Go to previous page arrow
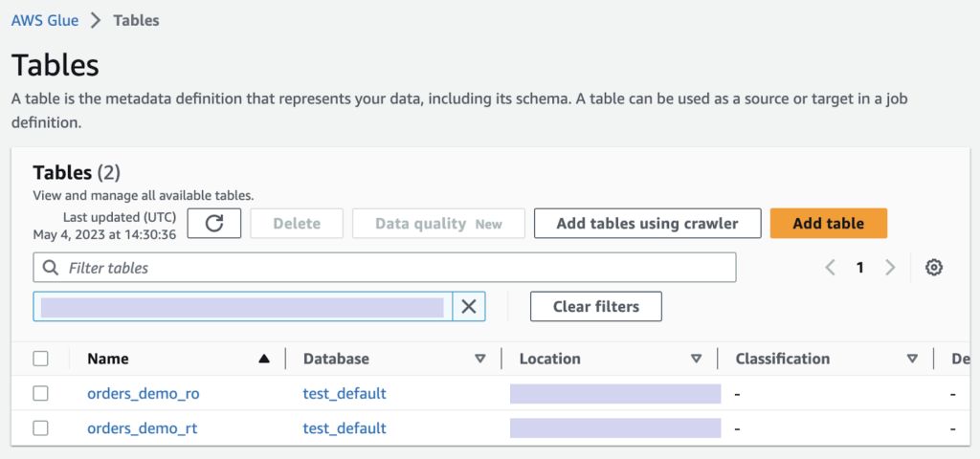The height and width of the screenshot is (459, 980). pyautogui.click(x=831, y=268)
